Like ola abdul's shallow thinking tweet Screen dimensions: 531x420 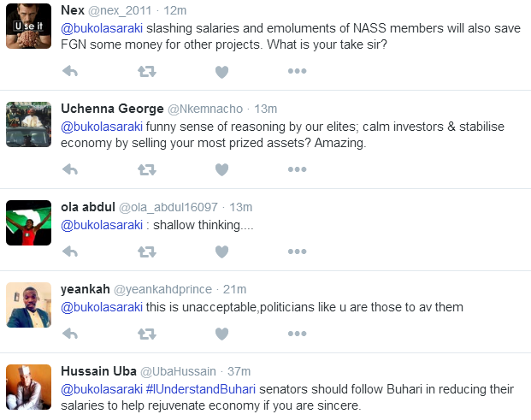[x=221, y=251]
